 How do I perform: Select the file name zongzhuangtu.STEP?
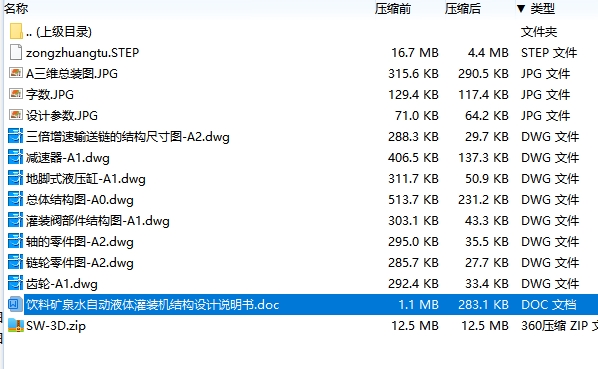click(x=82, y=53)
